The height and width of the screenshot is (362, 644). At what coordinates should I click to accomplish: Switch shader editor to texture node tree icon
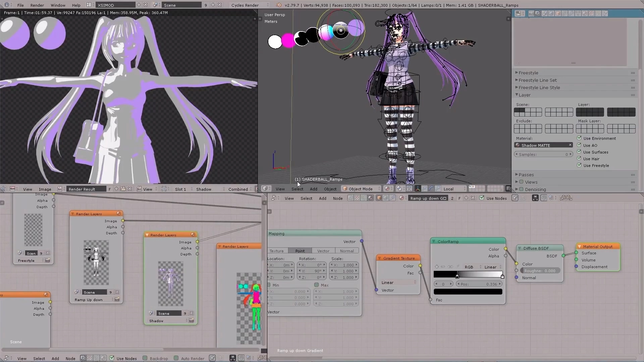click(357, 198)
